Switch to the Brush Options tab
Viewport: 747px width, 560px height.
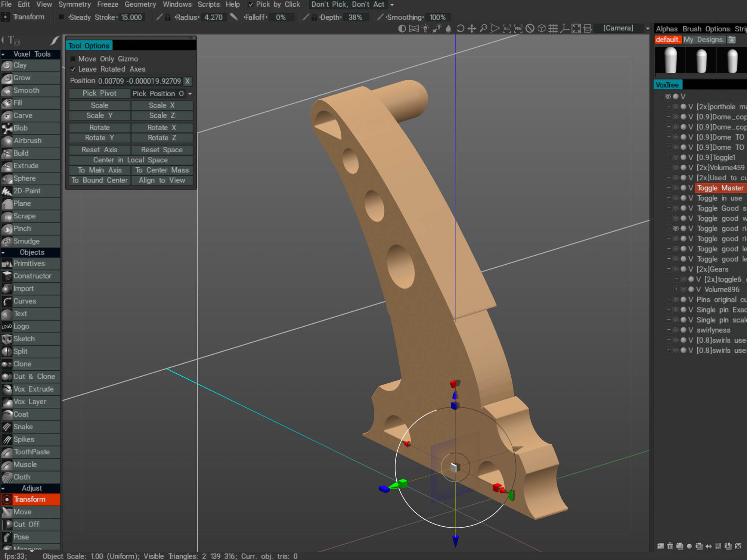(706, 29)
